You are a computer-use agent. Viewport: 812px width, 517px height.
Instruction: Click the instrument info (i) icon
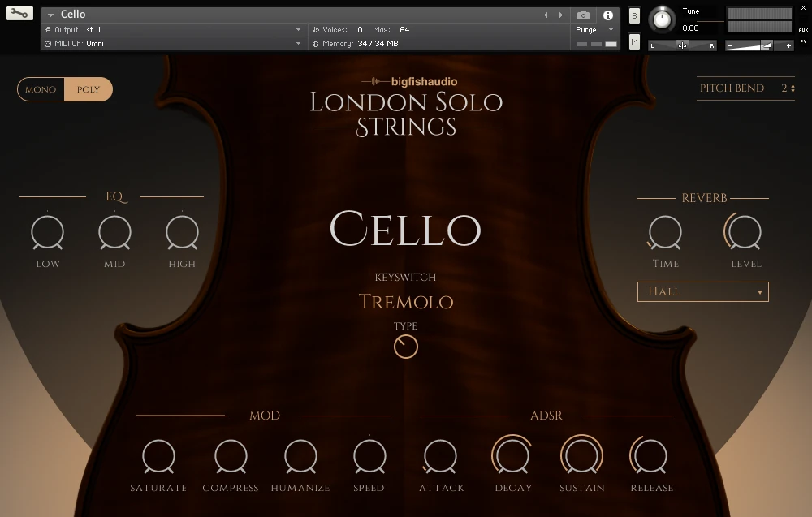607,15
